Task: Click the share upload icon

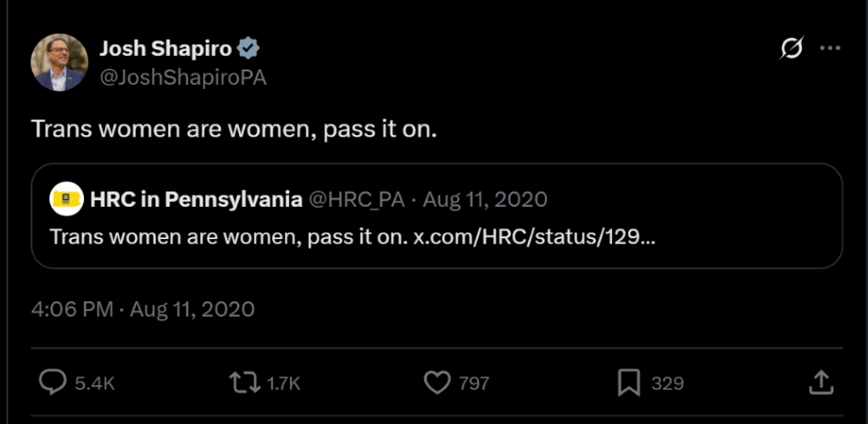Action: pos(821,383)
